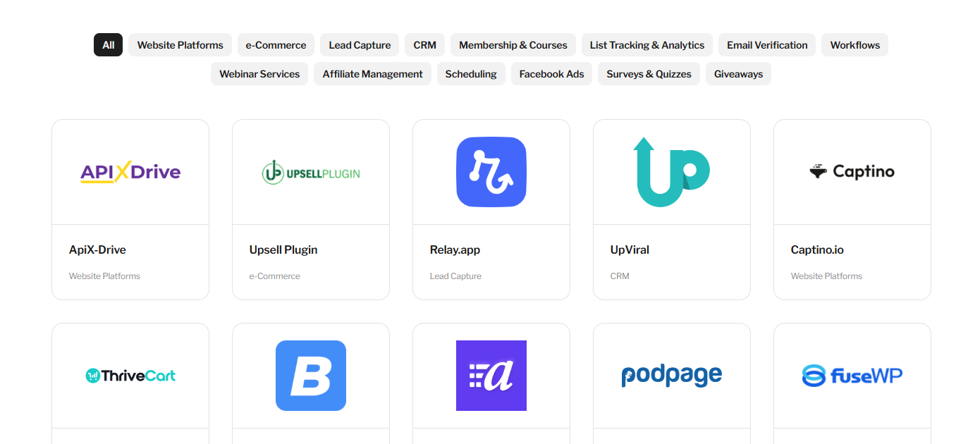Open the Relay.app icon
The width and height of the screenshot is (980, 444).
coord(491,171)
